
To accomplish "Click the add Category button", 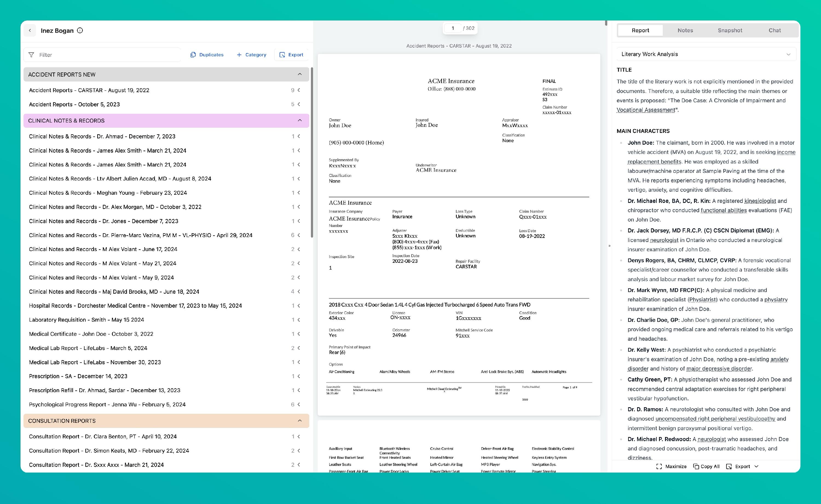I will pyautogui.click(x=251, y=55).
